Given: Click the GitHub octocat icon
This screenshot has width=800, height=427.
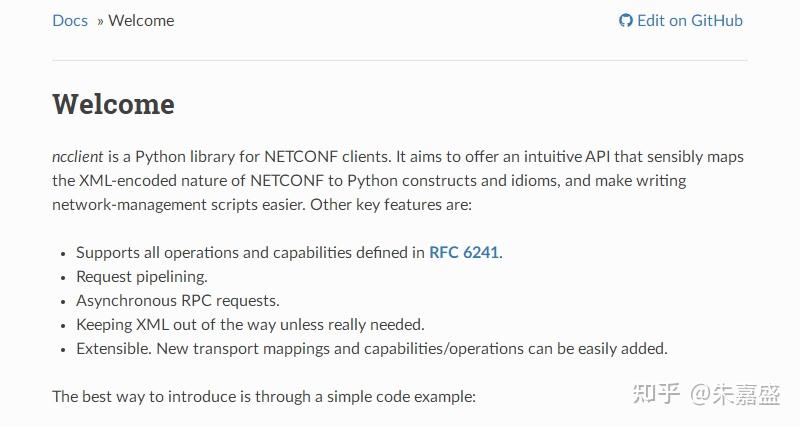Looking at the screenshot, I should [x=626, y=20].
